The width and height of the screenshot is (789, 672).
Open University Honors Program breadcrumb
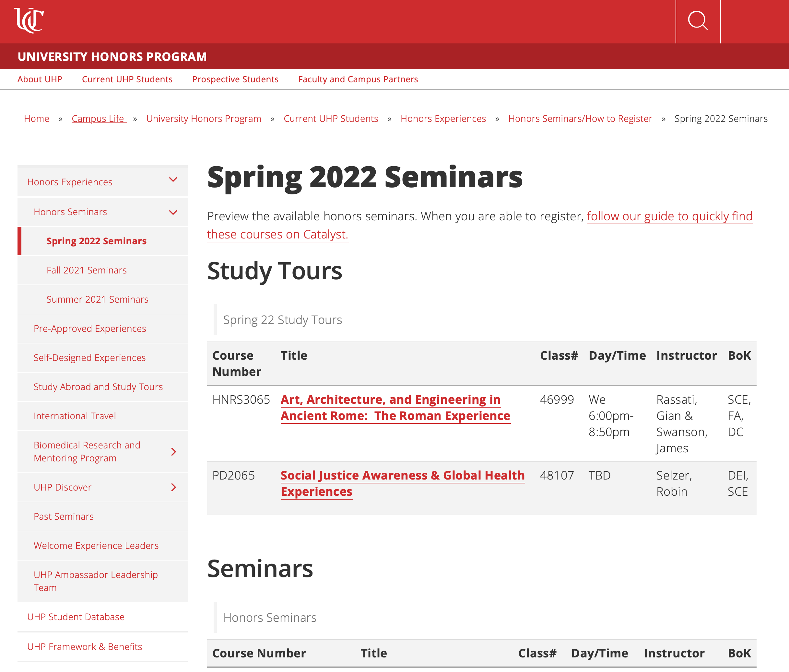pos(204,119)
